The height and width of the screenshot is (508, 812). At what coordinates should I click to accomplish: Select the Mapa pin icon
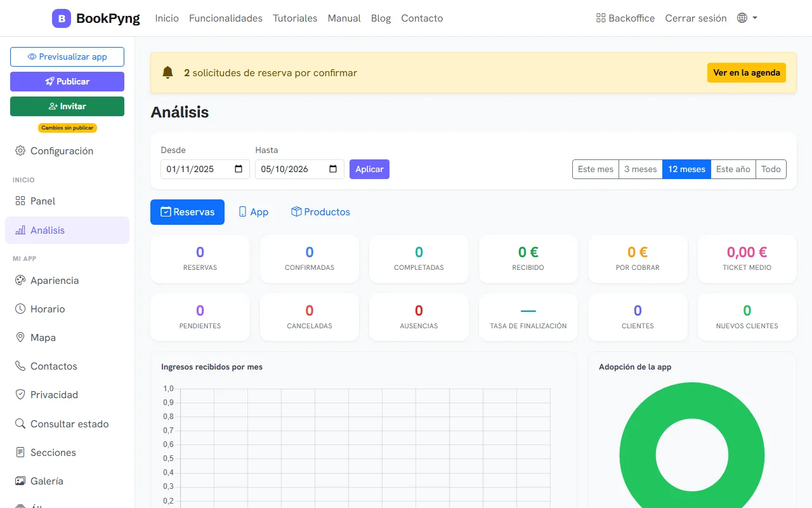tap(20, 337)
